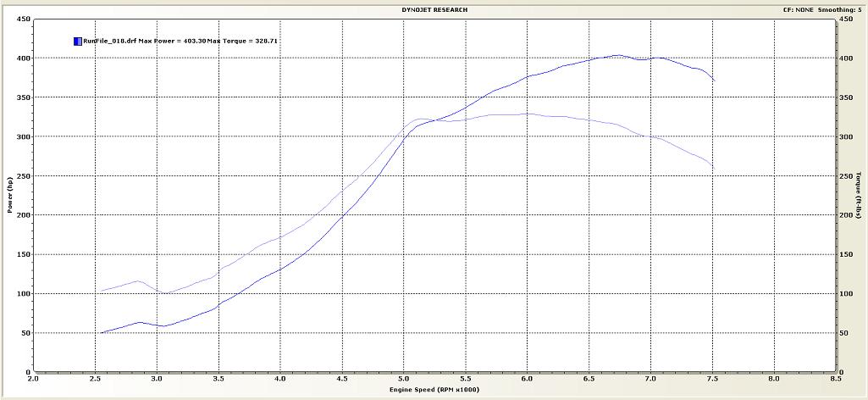Screen dimensions: 868x400
Task: Click the 5.0 tick on the RPM axis
Action: coord(403,379)
